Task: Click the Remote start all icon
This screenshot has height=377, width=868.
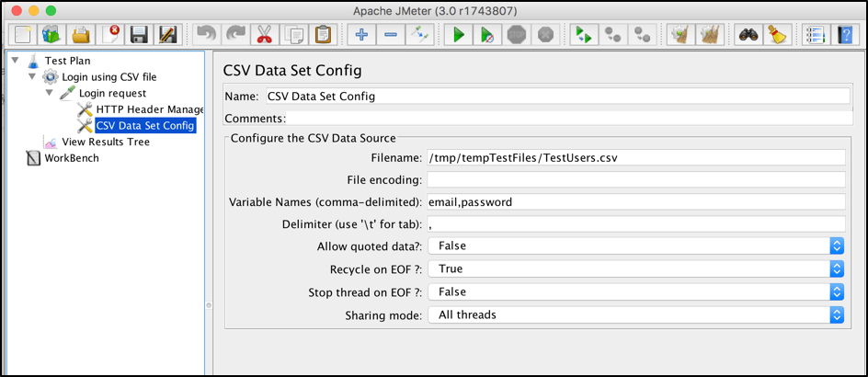Action: (x=584, y=35)
